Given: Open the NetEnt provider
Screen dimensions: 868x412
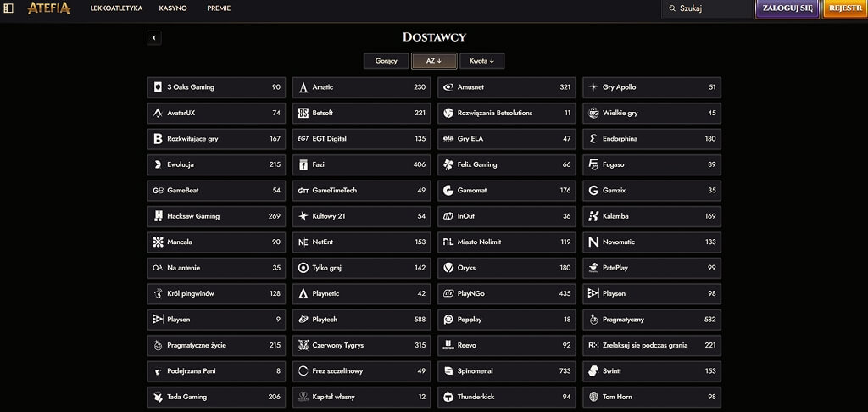Looking at the screenshot, I should pos(361,242).
